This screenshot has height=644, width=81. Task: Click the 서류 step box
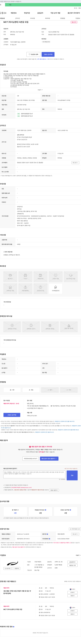click(x=12, y=390)
